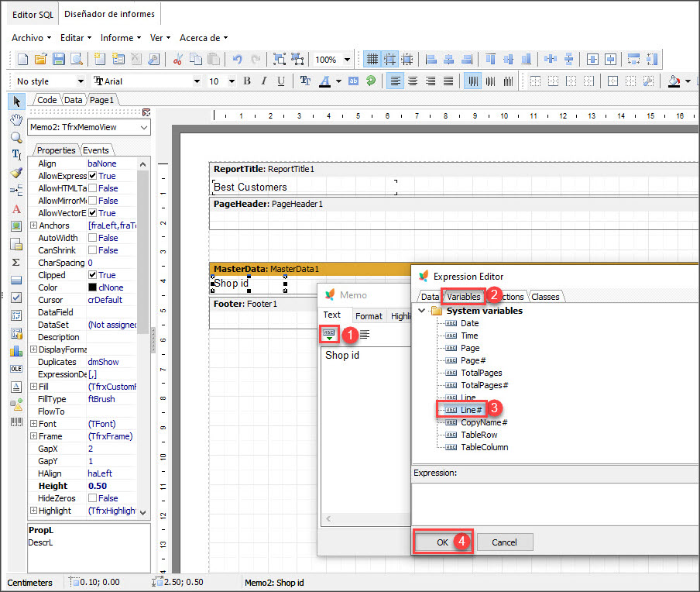Check the HideZeros checkbox
Image resolution: width=700 pixels, height=592 pixels.
(x=92, y=497)
